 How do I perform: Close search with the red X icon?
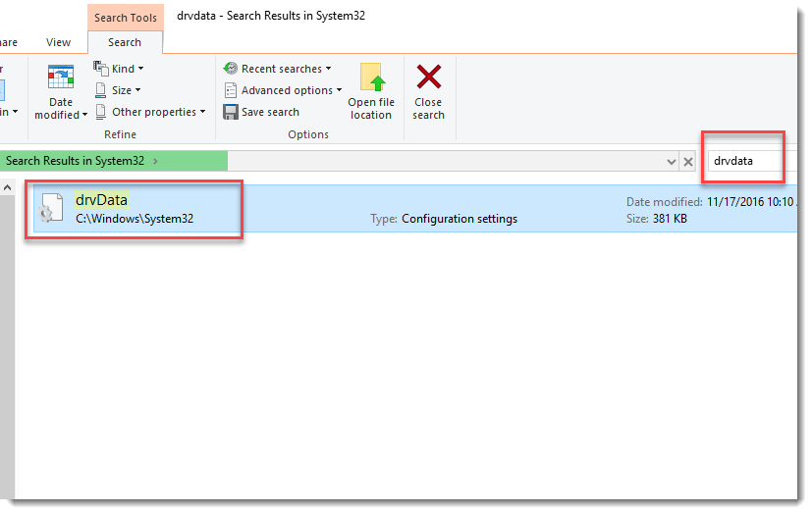[x=428, y=77]
